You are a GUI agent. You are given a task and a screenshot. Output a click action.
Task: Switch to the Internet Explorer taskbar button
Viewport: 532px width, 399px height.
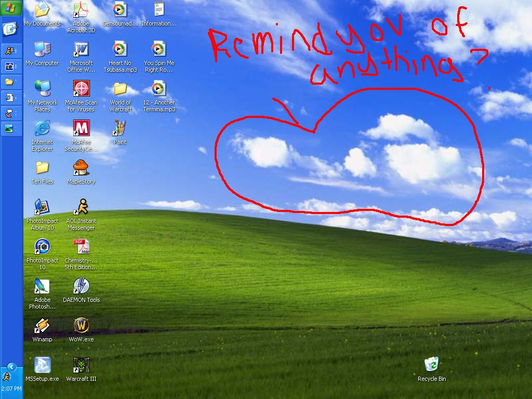(x=11, y=98)
